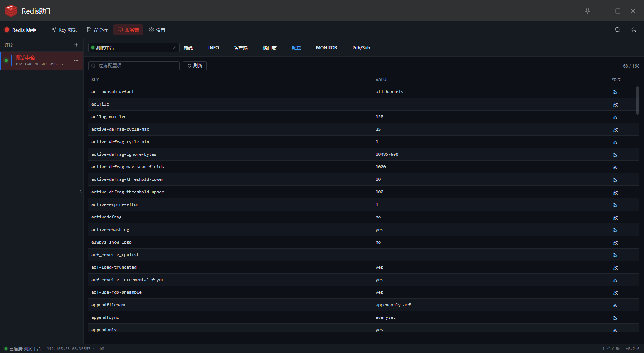Viewport: 644px width, 353px height.
Task: Select the value allchannels
Action: (389, 92)
